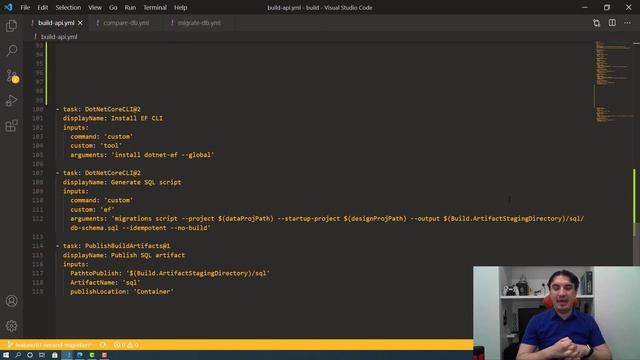Click the Cortana circle on taskbar
640x360 pixels.
click(x=30, y=355)
